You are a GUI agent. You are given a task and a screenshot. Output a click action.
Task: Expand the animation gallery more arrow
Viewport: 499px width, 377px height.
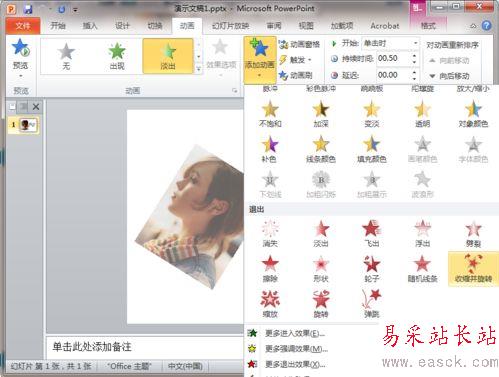click(199, 69)
